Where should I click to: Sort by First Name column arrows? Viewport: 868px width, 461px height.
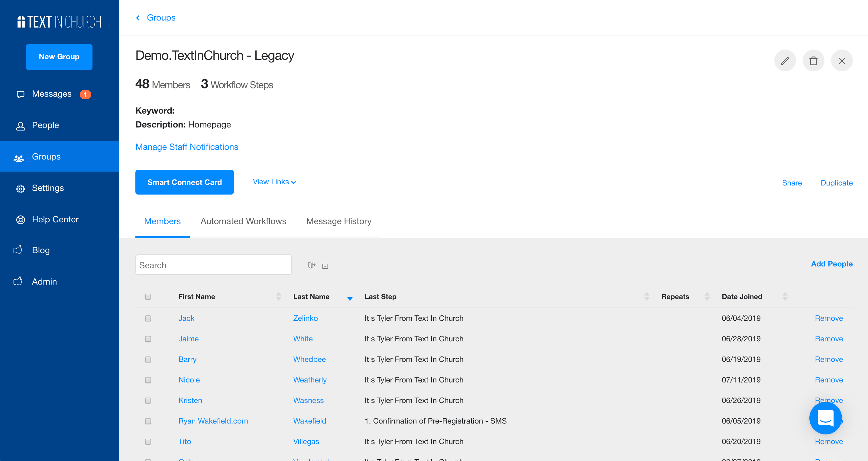[x=278, y=296]
